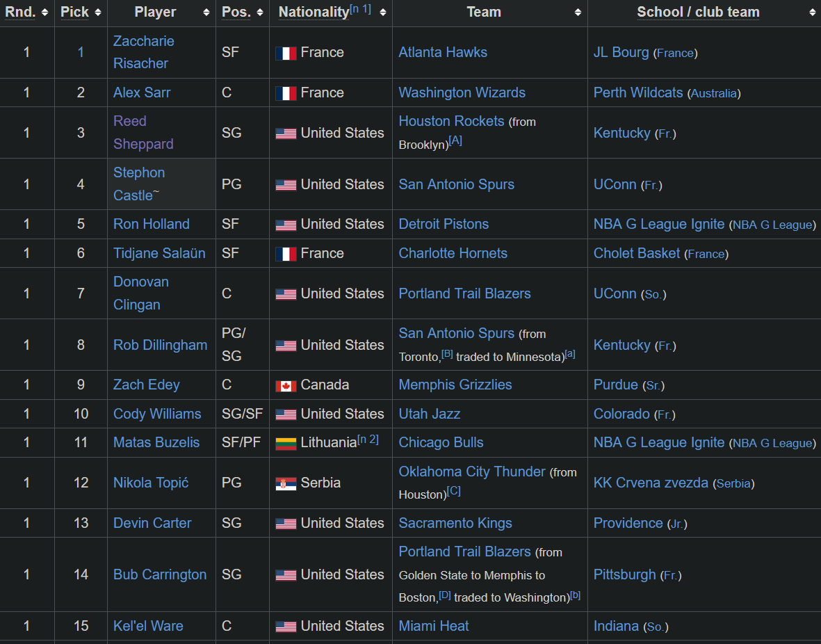
Task: Click SF/PF position in Matas Buzelis row
Action: tap(241, 442)
